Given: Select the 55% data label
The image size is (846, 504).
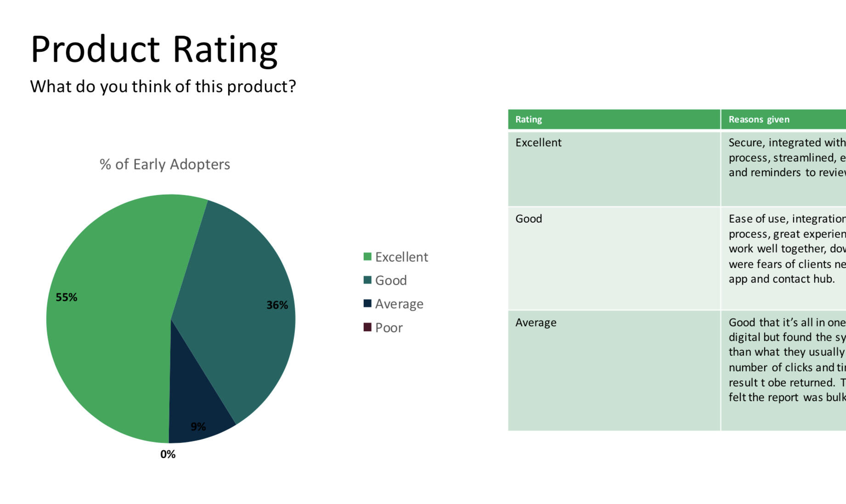Looking at the screenshot, I should click(x=67, y=297).
